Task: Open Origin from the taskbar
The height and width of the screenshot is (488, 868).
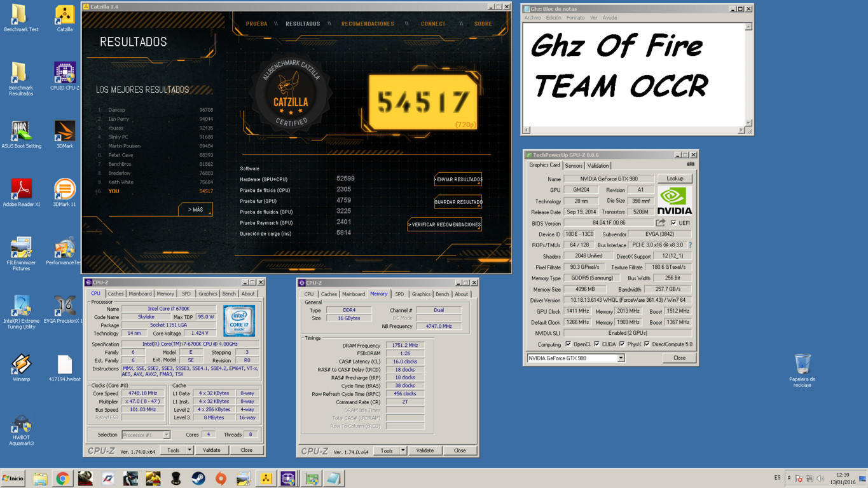Action: click(x=221, y=478)
